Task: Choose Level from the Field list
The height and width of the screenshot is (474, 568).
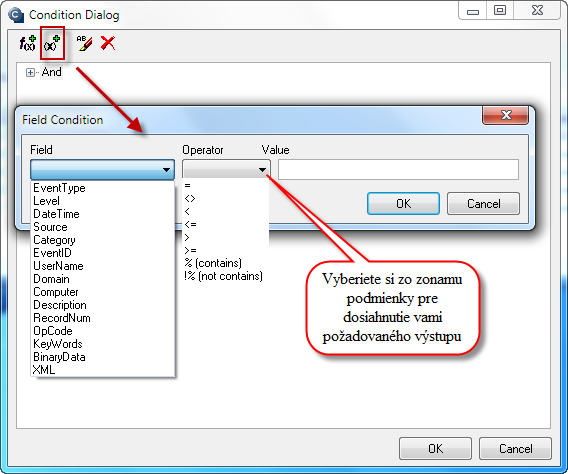Action: coord(103,201)
